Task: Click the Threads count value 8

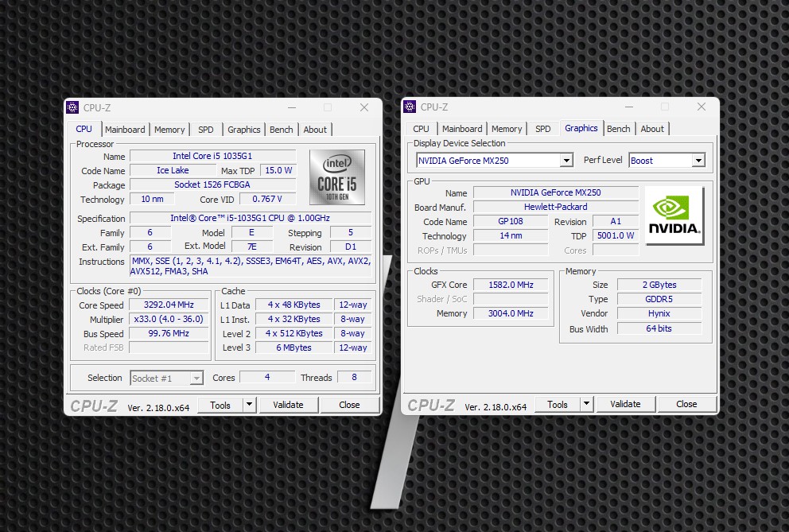Action: pos(354,377)
